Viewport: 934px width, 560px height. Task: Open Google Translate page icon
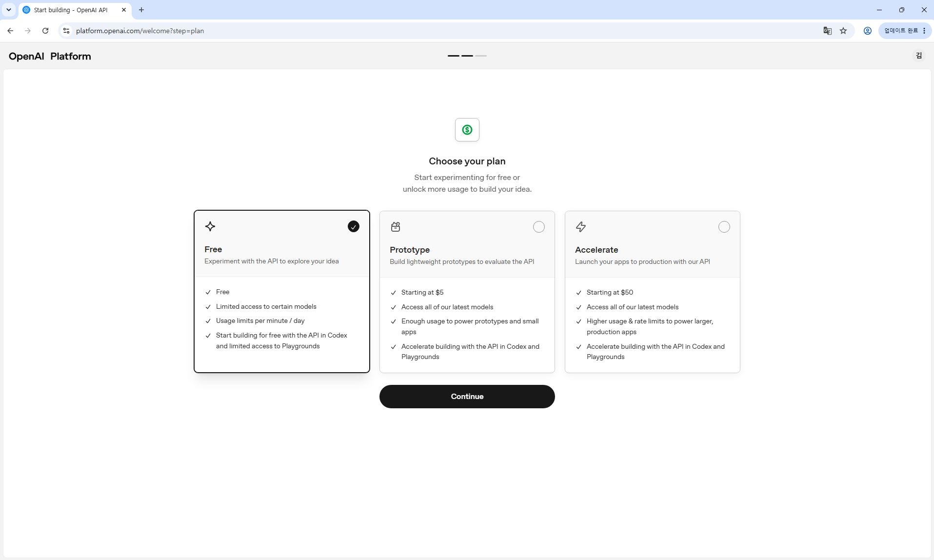coord(828,31)
